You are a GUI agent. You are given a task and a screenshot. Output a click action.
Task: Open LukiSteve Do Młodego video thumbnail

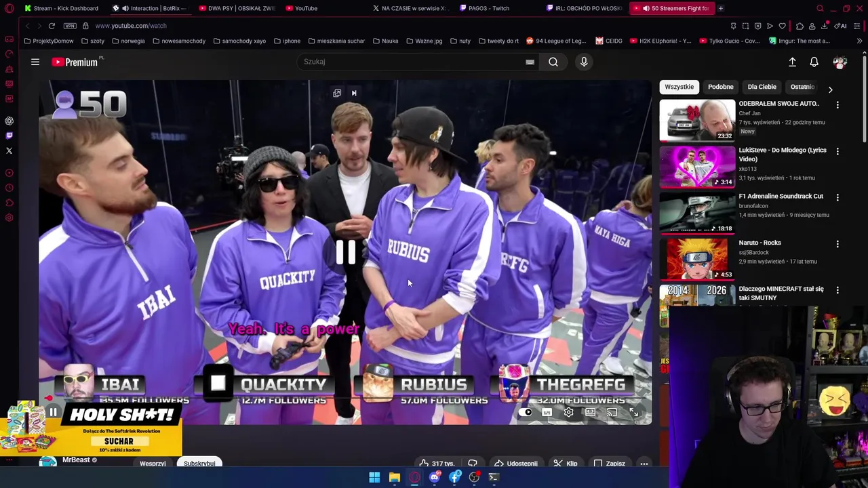click(x=697, y=166)
